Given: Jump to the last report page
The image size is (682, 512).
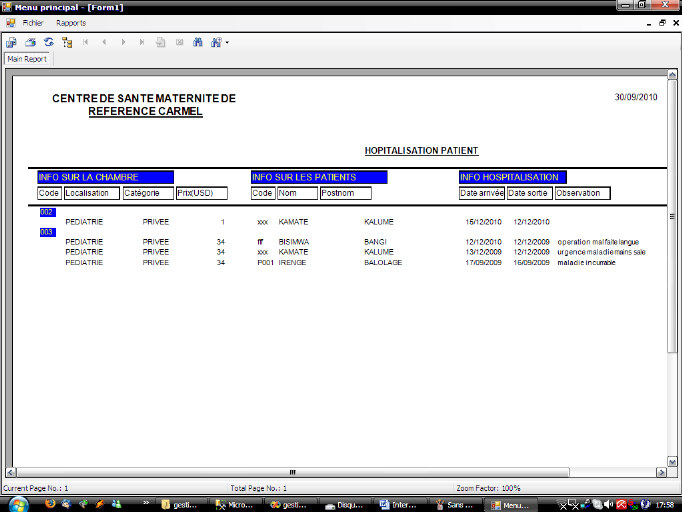Looking at the screenshot, I should click(x=141, y=42).
